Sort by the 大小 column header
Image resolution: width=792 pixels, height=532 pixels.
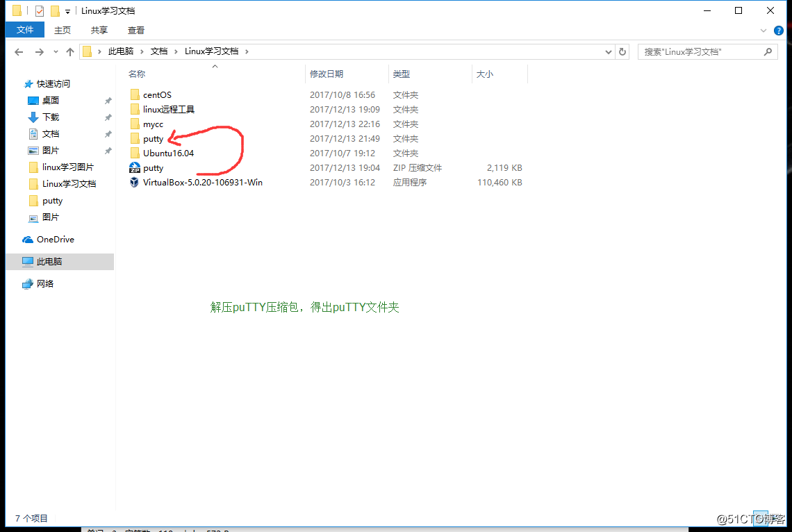click(x=500, y=74)
